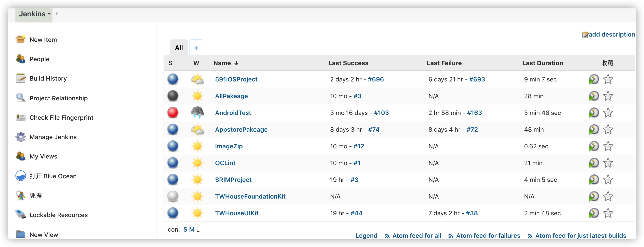
Task: Click the plus tab to add view
Action: 196,48
